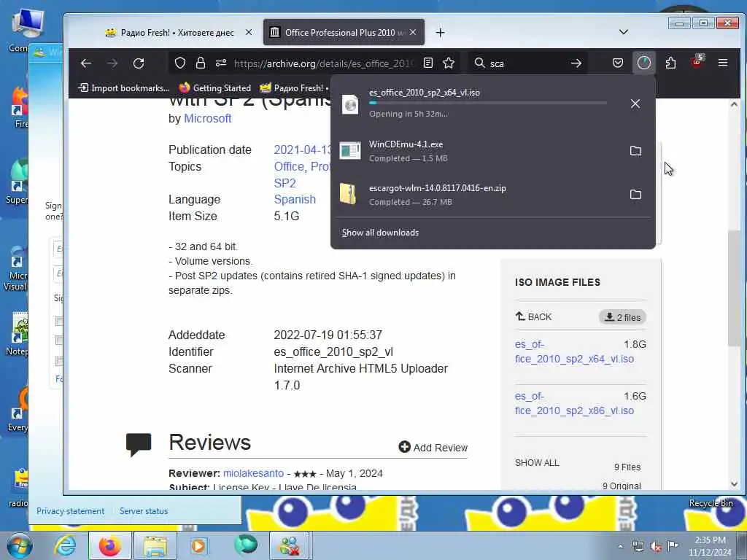This screenshot has height=560, width=747.
Task: Click the SP2 topic link
Action: click(x=285, y=183)
